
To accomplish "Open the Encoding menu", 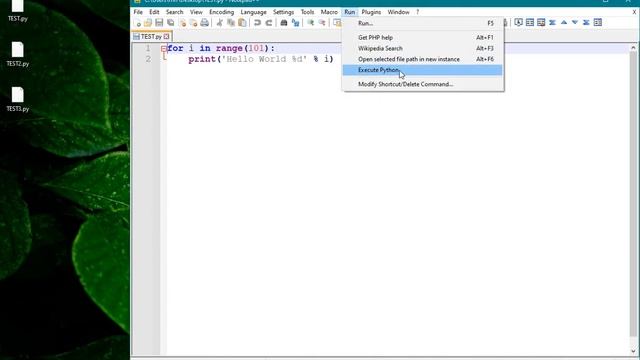I will [221, 12].
